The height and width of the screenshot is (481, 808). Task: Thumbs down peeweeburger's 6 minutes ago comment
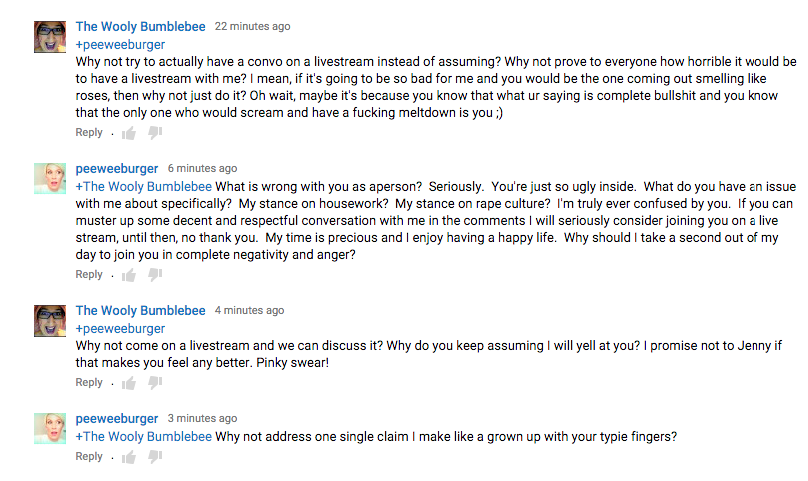pos(155,275)
